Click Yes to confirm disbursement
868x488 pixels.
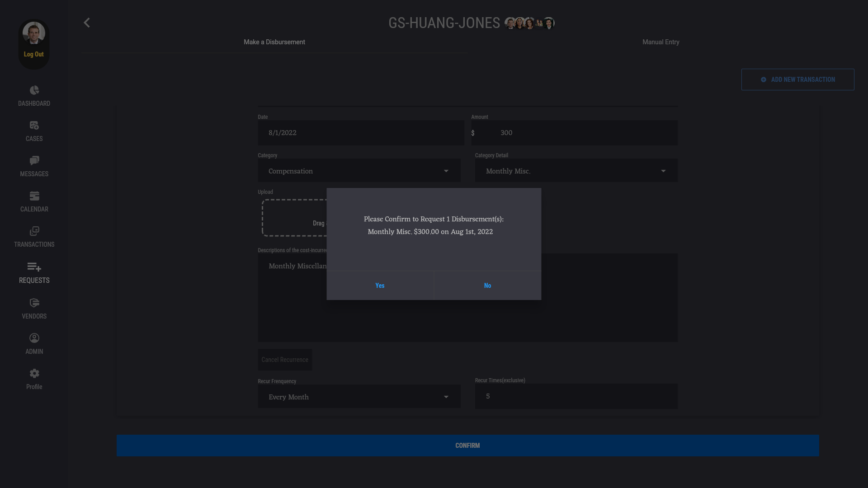tap(380, 286)
